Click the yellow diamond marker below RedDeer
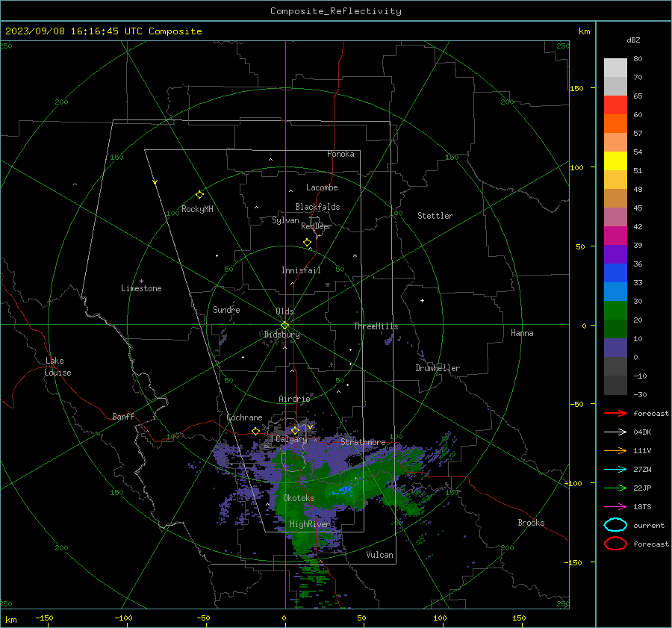 (307, 243)
